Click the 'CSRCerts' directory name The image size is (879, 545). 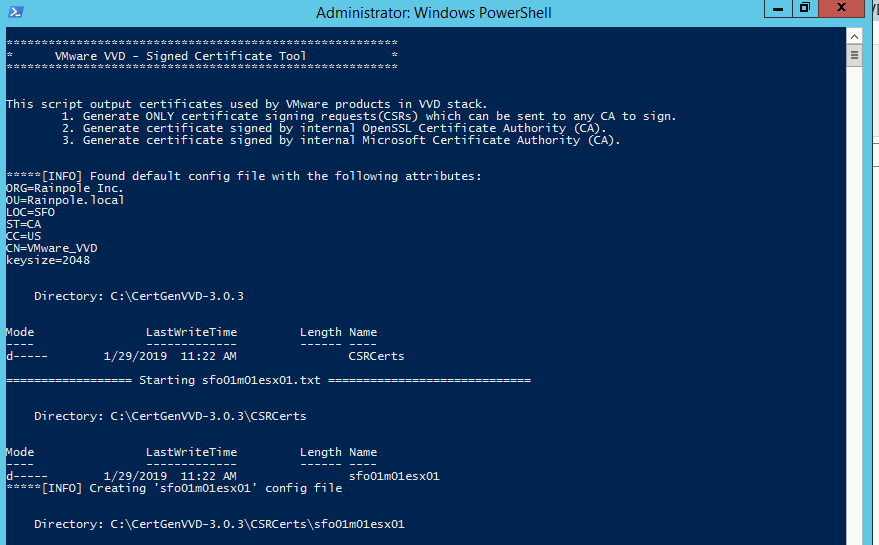(x=376, y=356)
